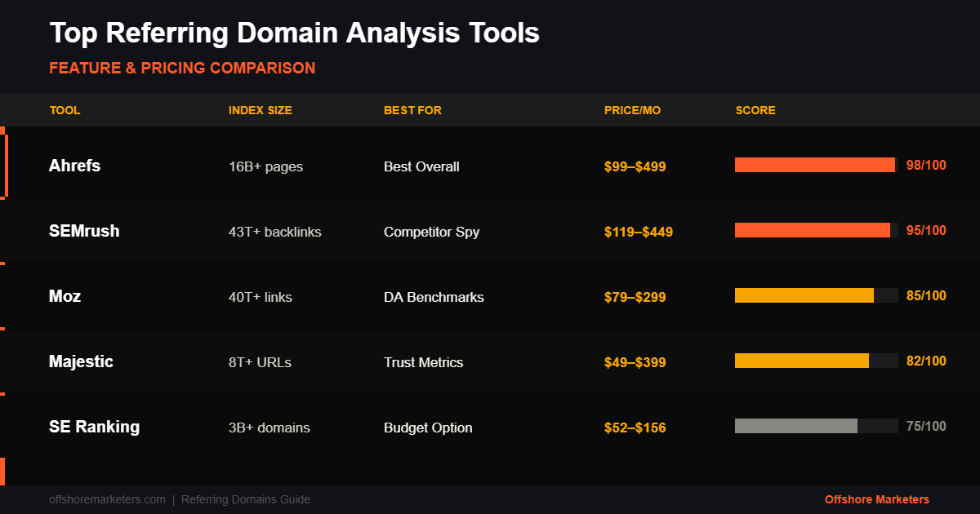The image size is (980, 514).
Task: Select the SE Ranking entry
Action: pyautogui.click(x=94, y=427)
